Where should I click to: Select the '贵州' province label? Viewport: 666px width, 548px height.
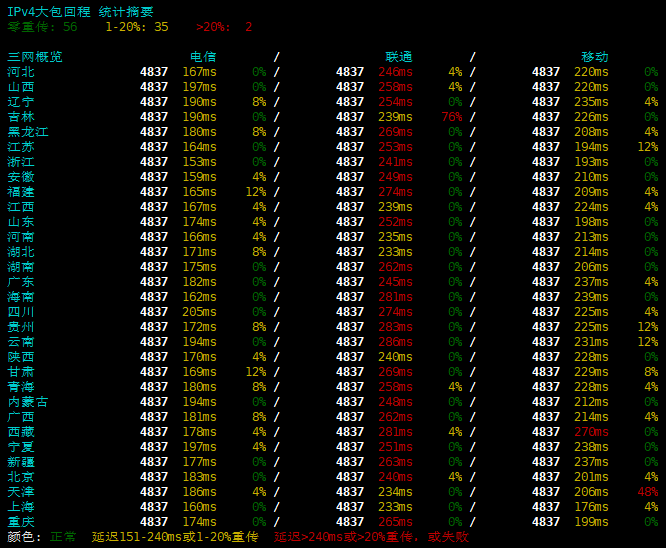[21, 327]
